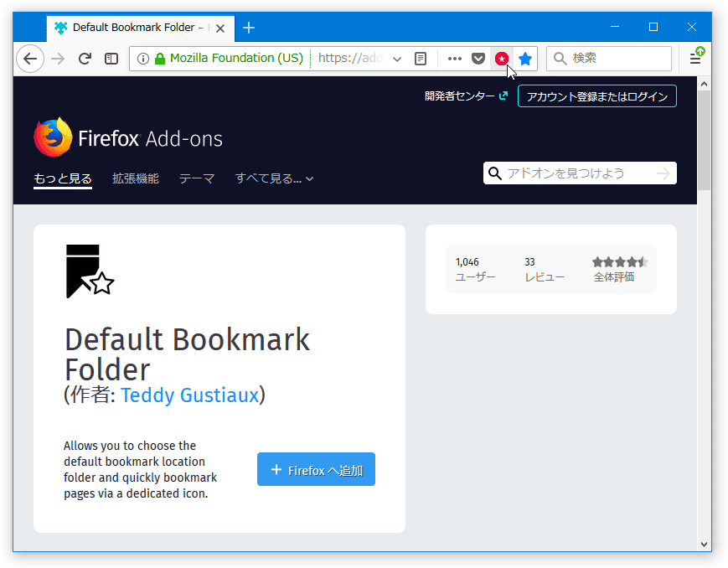Click the page scrollbar down arrow

(x=704, y=545)
